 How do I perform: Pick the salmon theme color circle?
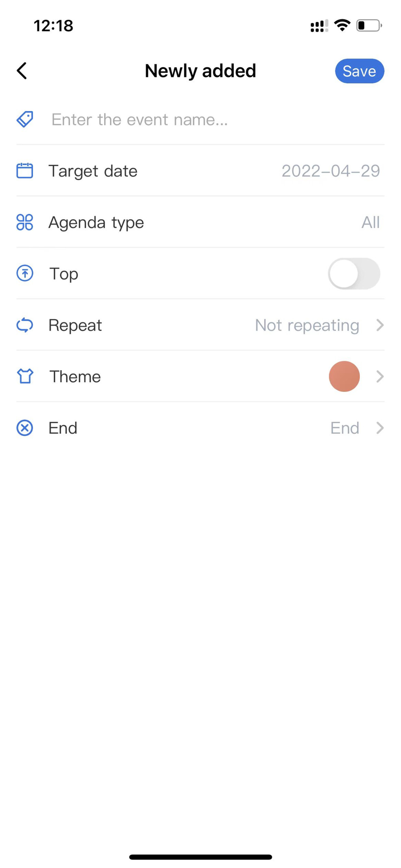[x=344, y=376]
